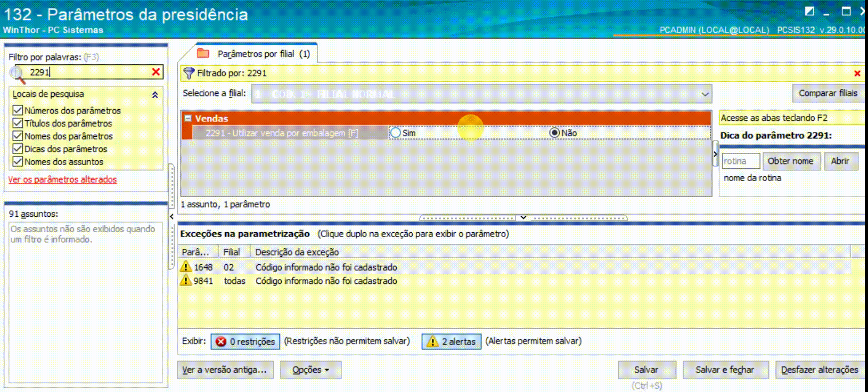Click the magnifier search icon
Screen dimensions: 868x392
pos(18,74)
